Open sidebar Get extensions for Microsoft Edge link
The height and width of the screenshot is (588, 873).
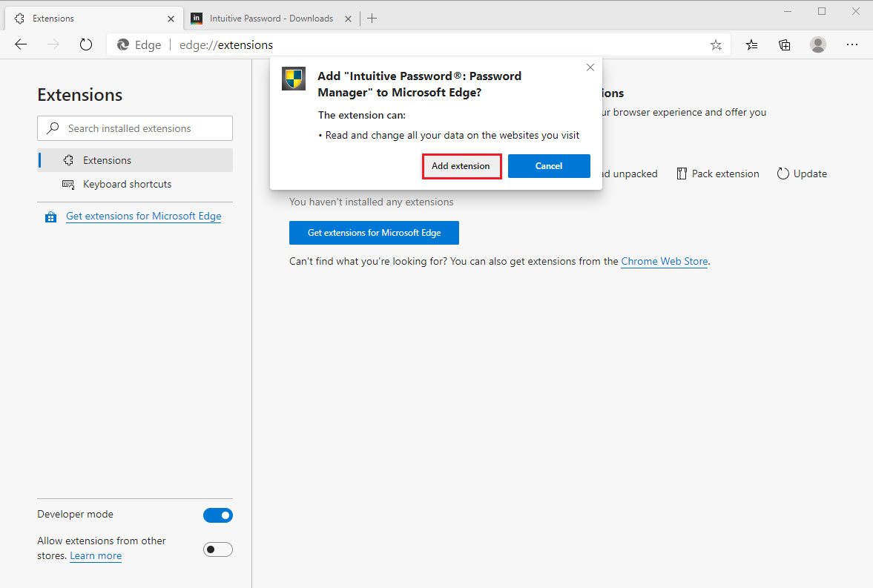pyautogui.click(x=144, y=216)
